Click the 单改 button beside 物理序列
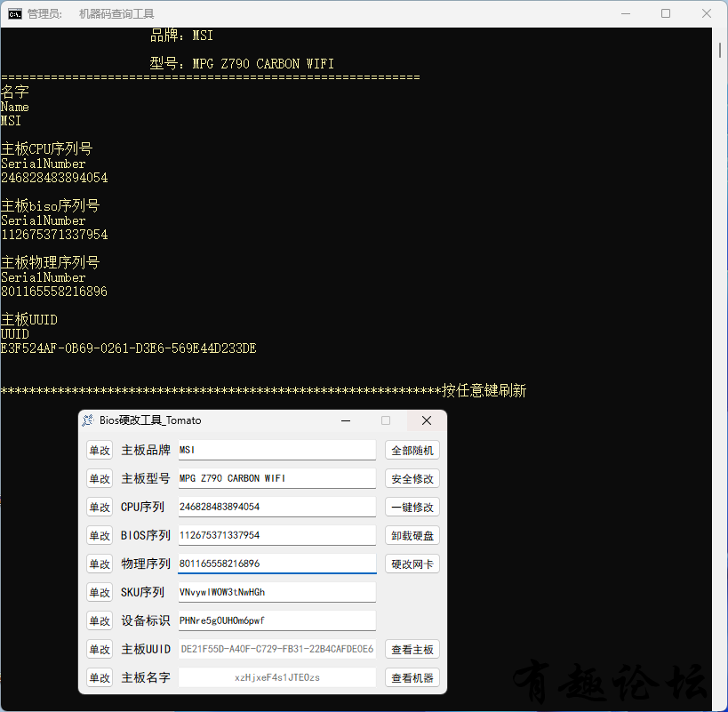This screenshot has height=712, width=728. [x=100, y=564]
